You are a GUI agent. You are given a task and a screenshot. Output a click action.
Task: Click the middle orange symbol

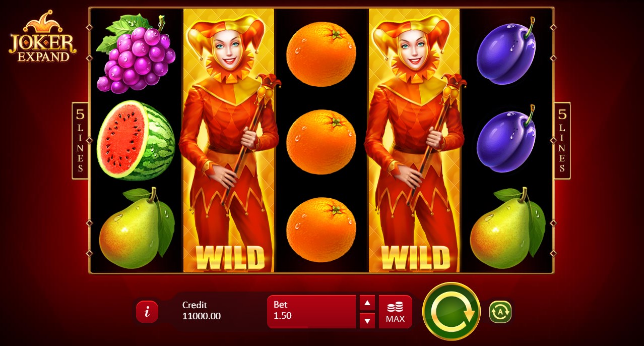pyautogui.click(x=321, y=142)
